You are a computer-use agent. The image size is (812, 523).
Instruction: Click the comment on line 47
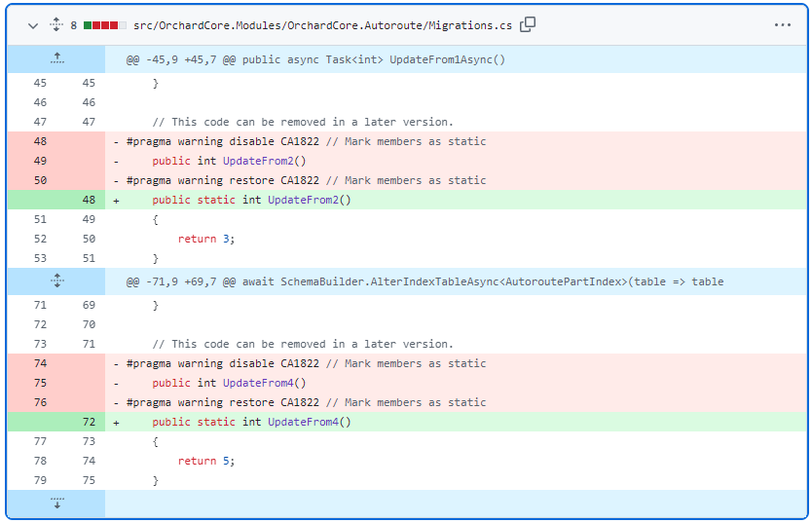(303, 122)
